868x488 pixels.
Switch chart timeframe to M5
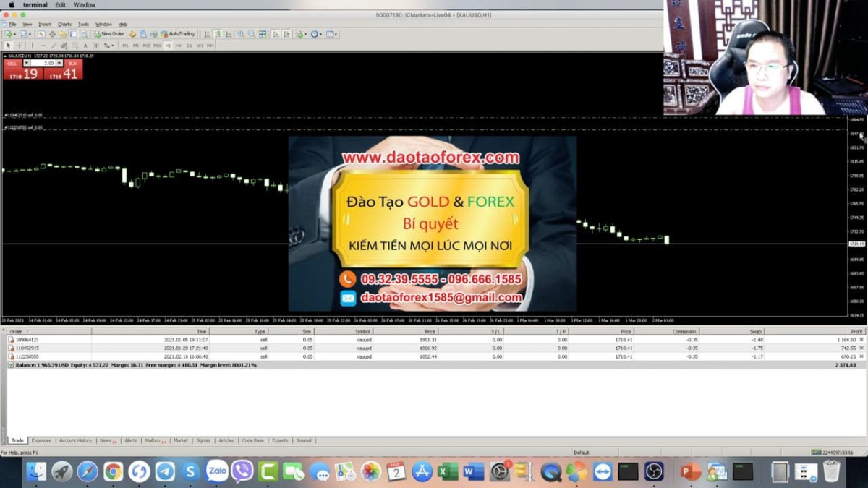[x=135, y=46]
